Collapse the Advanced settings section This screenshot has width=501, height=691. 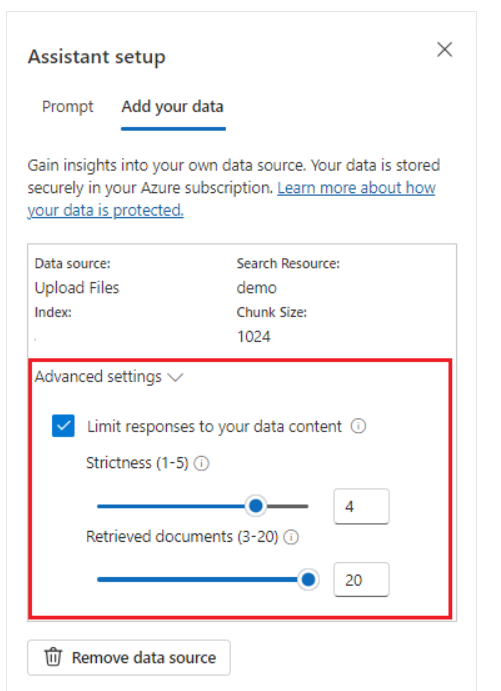pos(109,377)
